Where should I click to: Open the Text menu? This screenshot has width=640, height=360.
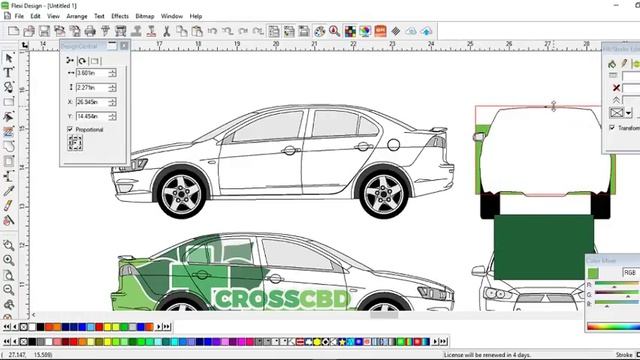(99, 16)
